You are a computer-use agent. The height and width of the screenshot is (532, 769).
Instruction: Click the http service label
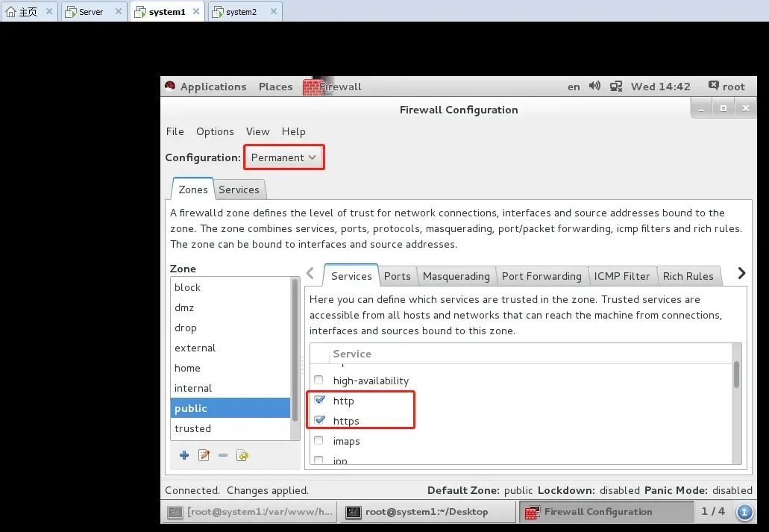tap(343, 401)
